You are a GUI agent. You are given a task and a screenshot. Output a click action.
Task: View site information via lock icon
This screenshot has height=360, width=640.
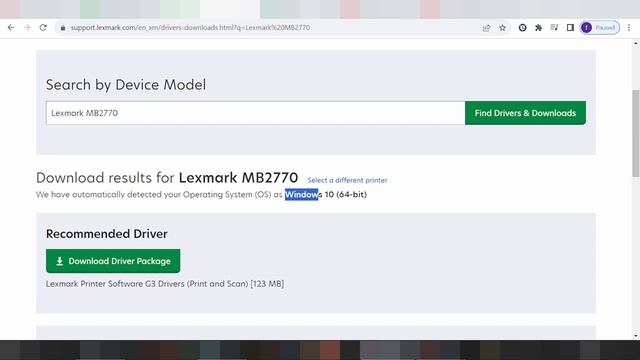pyautogui.click(x=62, y=28)
